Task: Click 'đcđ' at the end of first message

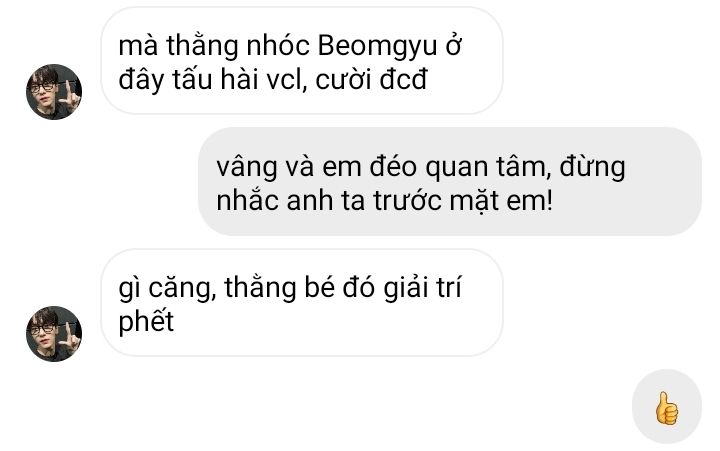Action: click(x=404, y=79)
